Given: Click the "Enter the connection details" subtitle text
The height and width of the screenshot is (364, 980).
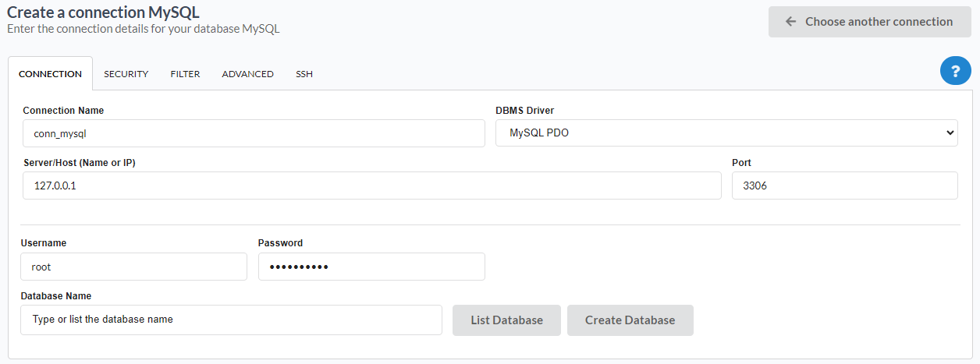Looking at the screenshot, I should point(143,29).
